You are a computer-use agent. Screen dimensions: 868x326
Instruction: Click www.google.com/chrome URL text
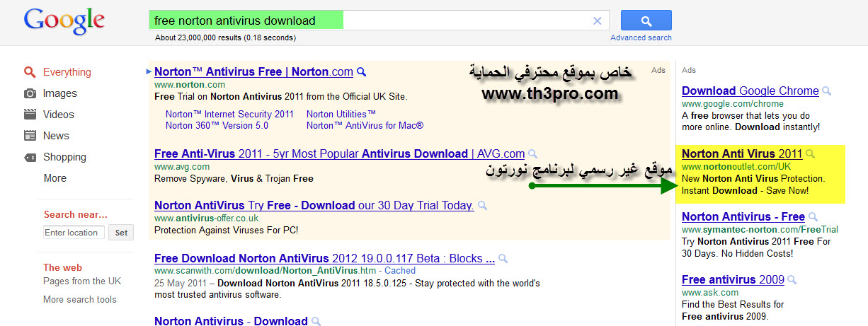(733, 104)
